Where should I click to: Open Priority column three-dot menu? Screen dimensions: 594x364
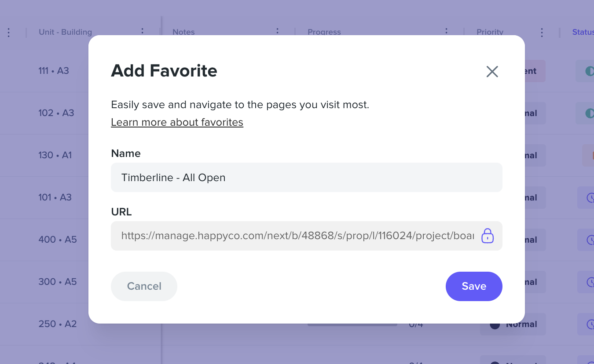[x=542, y=32]
